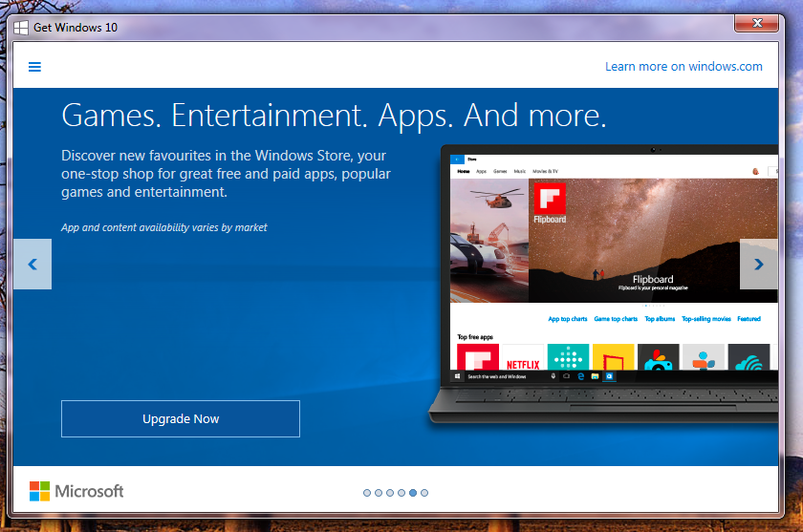
Task: Click the headline Games. Entertainment. Apps. And more.
Action: pyautogui.click(x=334, y=116)
